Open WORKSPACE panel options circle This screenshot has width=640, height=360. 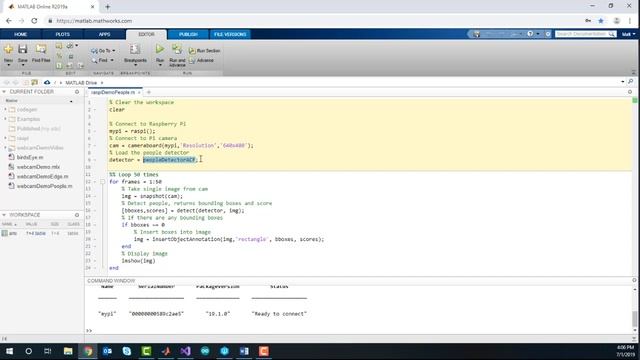click(x=77, y=215)
